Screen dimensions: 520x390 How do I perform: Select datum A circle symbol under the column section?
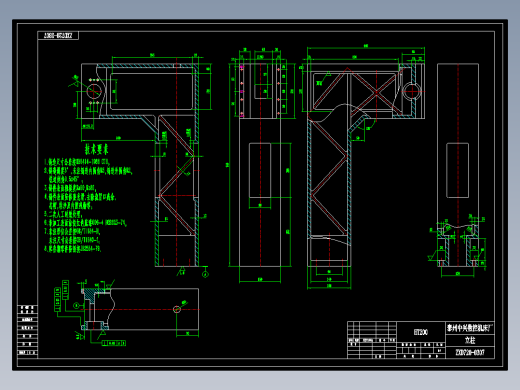point(205,274)
